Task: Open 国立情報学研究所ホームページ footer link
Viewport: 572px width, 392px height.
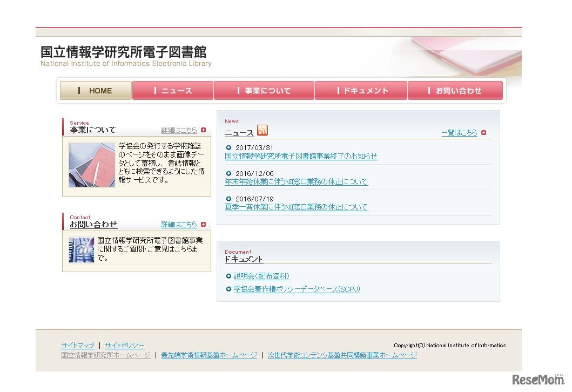Action: (x=106, y=355)
